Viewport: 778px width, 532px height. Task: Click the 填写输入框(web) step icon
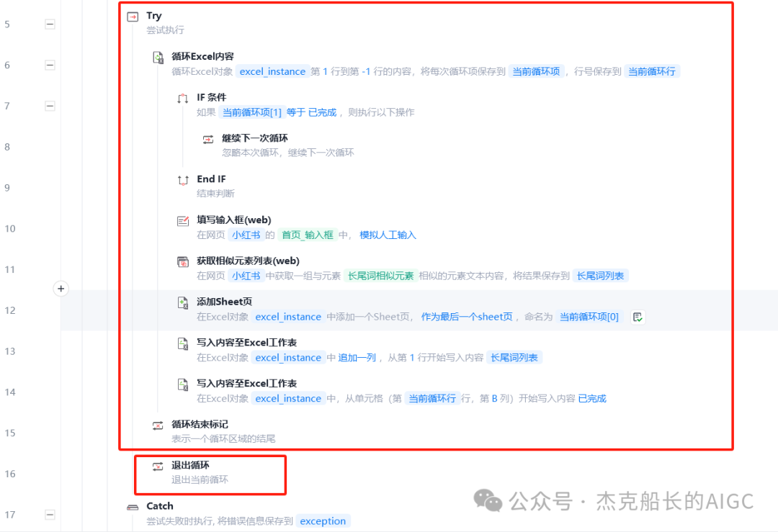click(182, 220)
